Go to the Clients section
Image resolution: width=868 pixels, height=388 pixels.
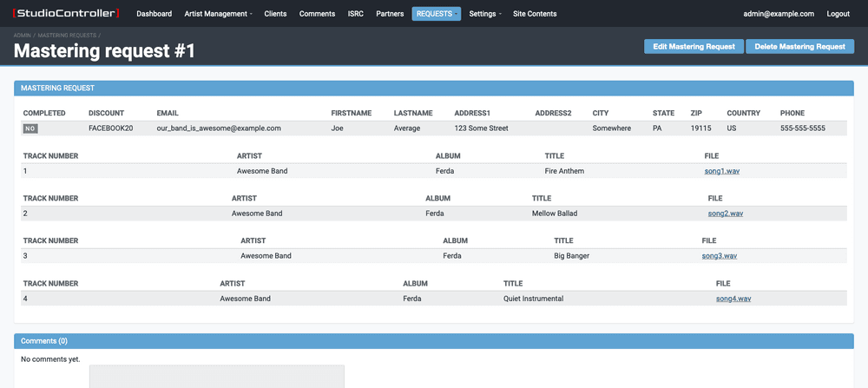click(x=275, y=14)
